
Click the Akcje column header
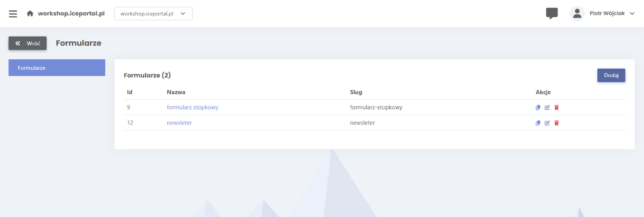point(543,92)
